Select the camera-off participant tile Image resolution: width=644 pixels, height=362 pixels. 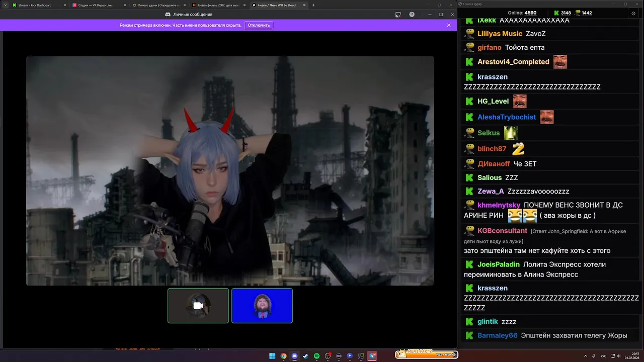198,306
